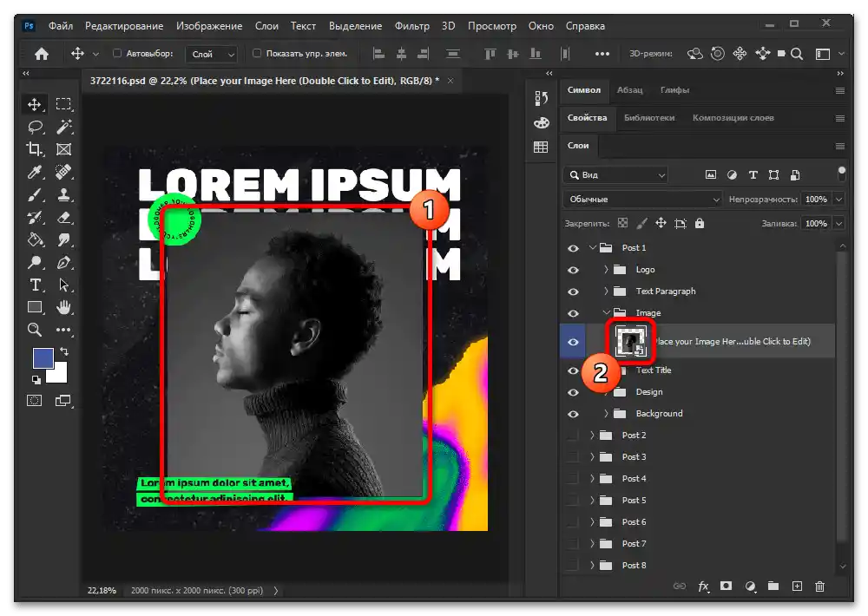Select the Crop tool

(x=35, y=148)
